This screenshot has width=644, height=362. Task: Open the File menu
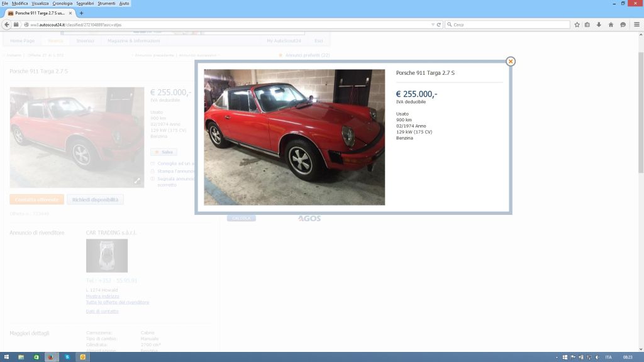5,3
